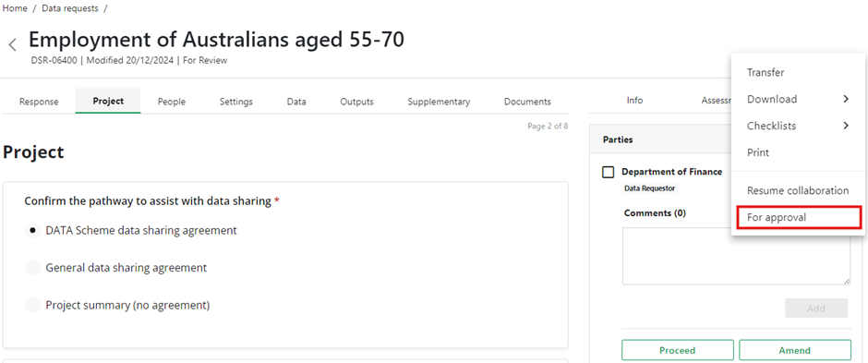Switch to the Outputs tab

click(x=356, y=102)
